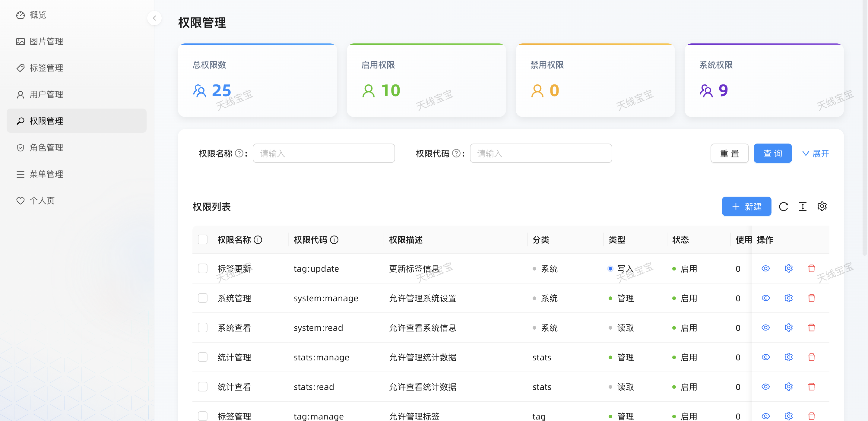
Task: Toggle the select-all header checkbox
Action: (202, 239)
